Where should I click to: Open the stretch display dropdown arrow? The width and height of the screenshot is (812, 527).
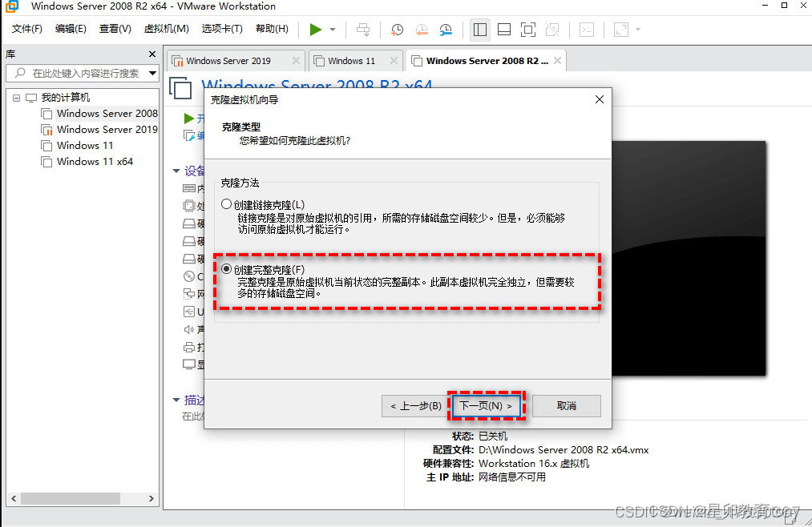pyautogui.click(x=638, y=30)
